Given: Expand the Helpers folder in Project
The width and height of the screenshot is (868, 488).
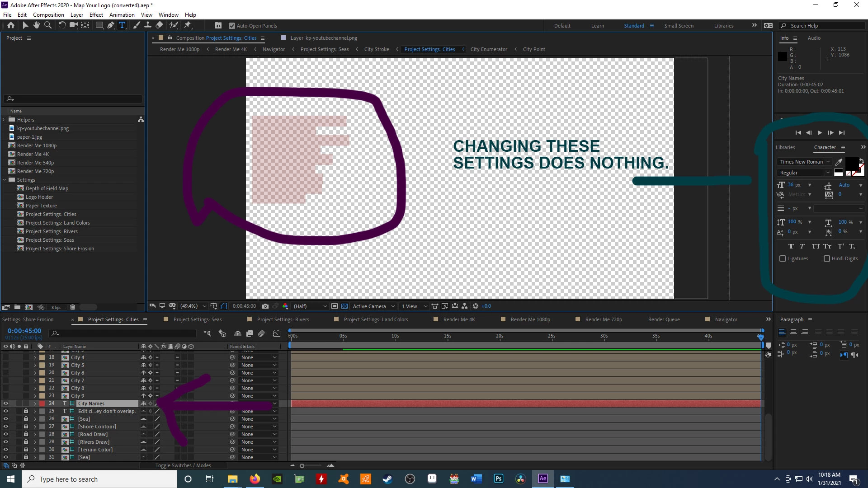Looking at the screenshot, I should coord(4,120).
